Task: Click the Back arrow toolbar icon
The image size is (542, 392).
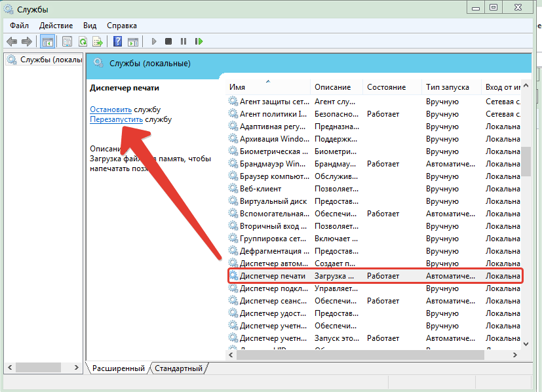Action: click(12, 42)
